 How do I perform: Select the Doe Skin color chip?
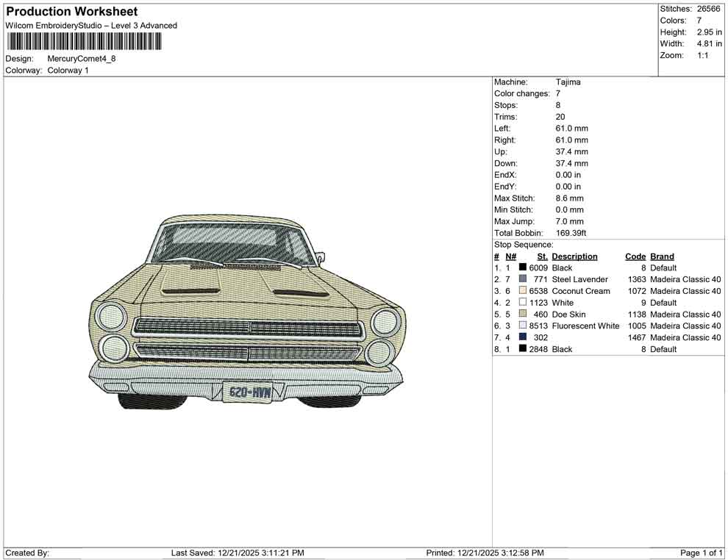click(x=525, y=314)
